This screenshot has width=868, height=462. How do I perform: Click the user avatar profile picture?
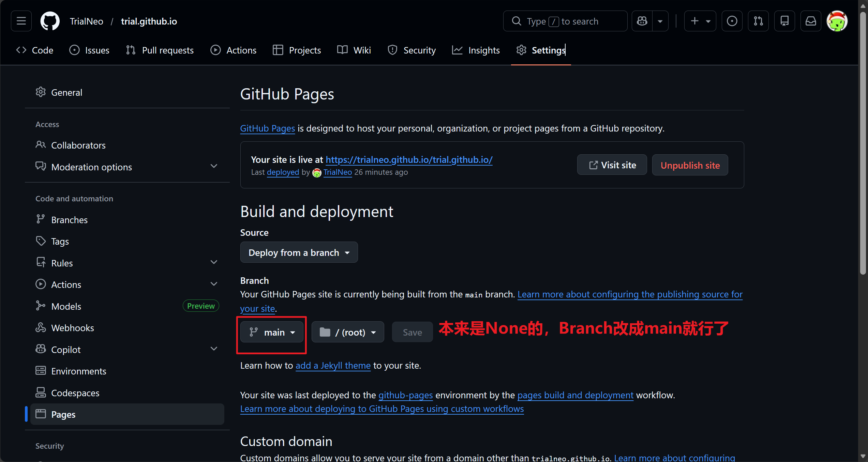(x=837, y=21)
